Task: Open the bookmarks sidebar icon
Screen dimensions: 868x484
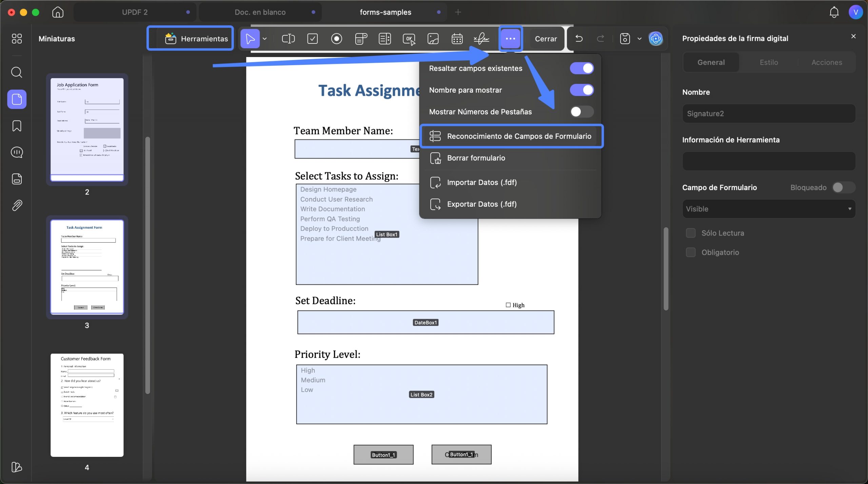Action: pyautogui.click(x=17, y=126)
